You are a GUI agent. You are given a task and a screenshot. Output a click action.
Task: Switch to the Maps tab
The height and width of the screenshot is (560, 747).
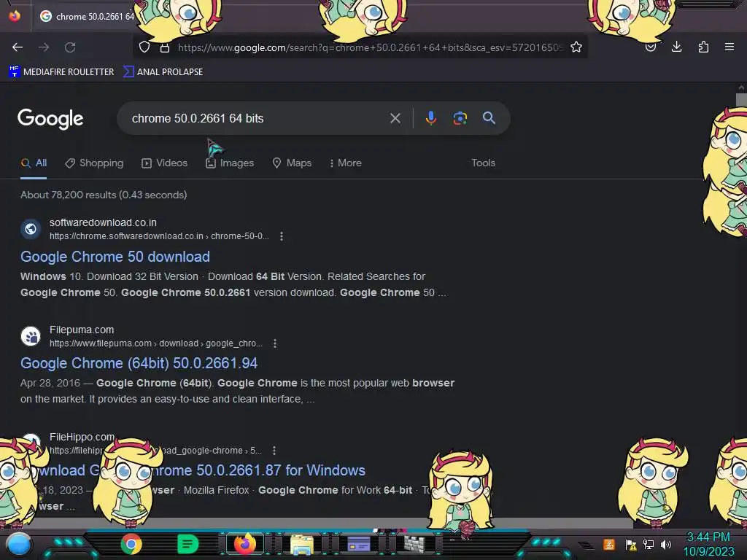(x=292, y=163)
